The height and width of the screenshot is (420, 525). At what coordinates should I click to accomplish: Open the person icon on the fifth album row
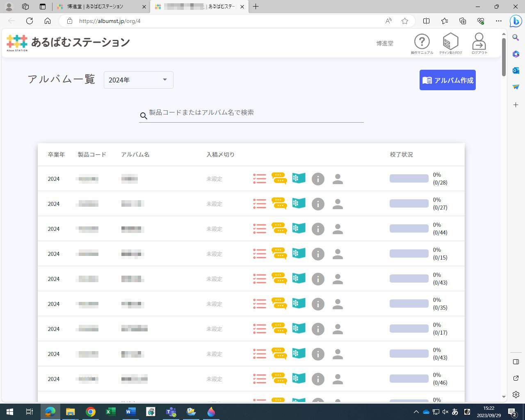(338, 278)
